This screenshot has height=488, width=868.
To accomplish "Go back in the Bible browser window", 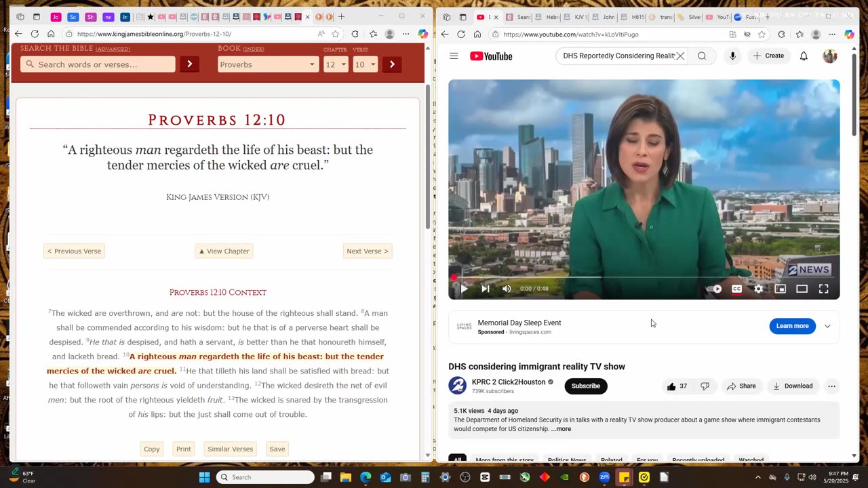I will point(18,34).
